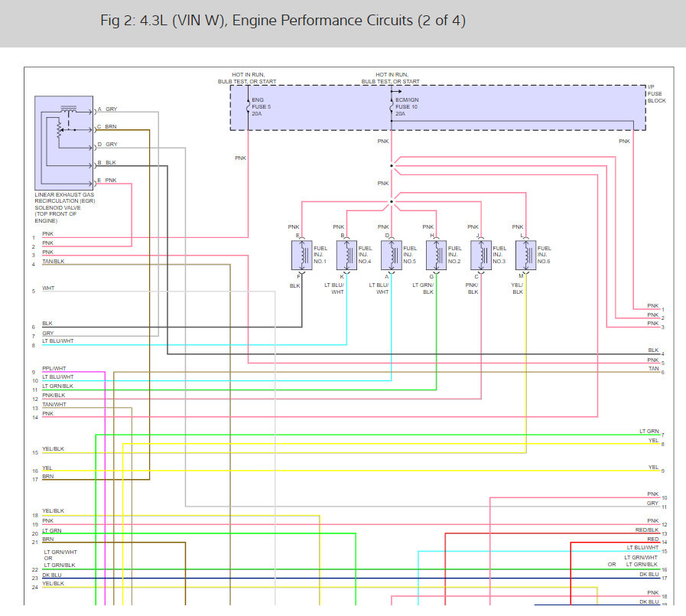Click the YEL/BLK label below injector No.6
The width and height of the screenshot is (686, 616).
tap(517, 288)
